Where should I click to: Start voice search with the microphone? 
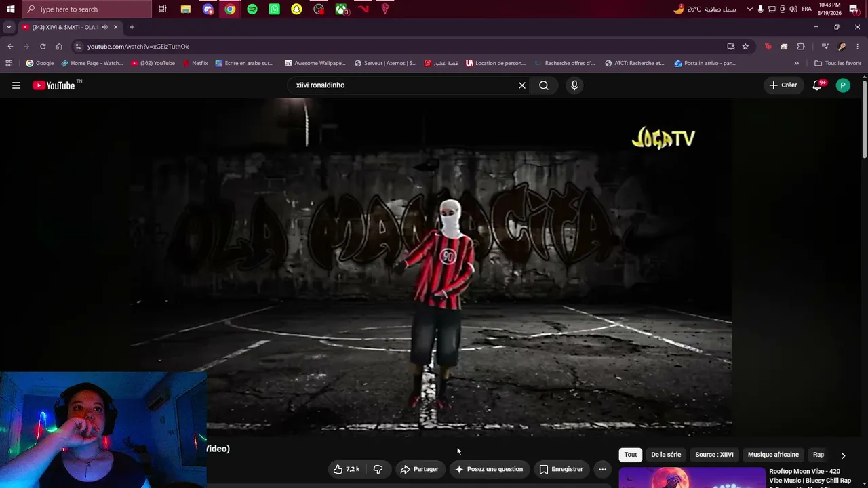coord(574,85)
